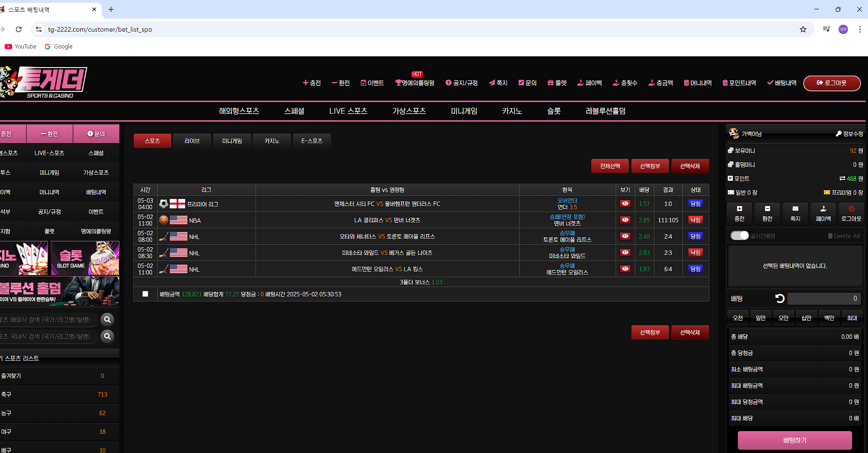Click the 로그아웃 button in header
Image resolution: width=868 pixels, height=453 pixels.
(x=832, y=83)
